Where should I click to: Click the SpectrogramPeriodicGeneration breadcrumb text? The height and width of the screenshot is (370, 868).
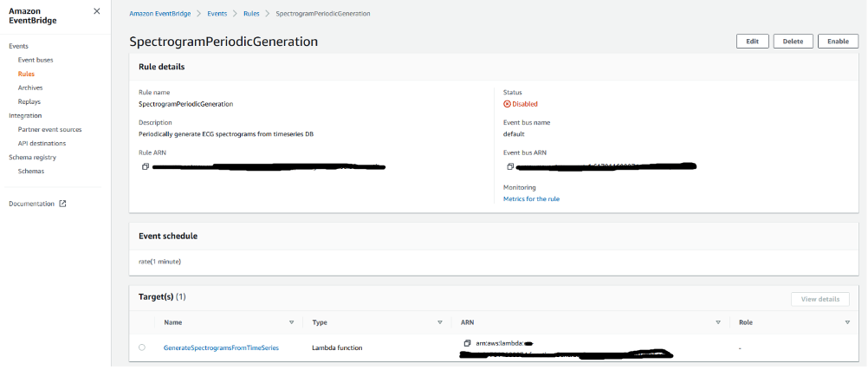323,13
